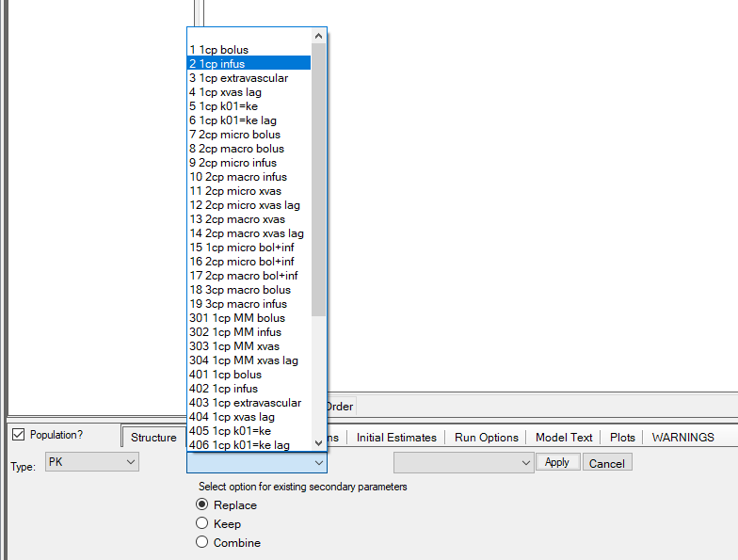This screenshot has width=738, height=560.
Task: Choose '13 2cp macro xvas' model
Action: pyautogui.click(x=249, y=218)
